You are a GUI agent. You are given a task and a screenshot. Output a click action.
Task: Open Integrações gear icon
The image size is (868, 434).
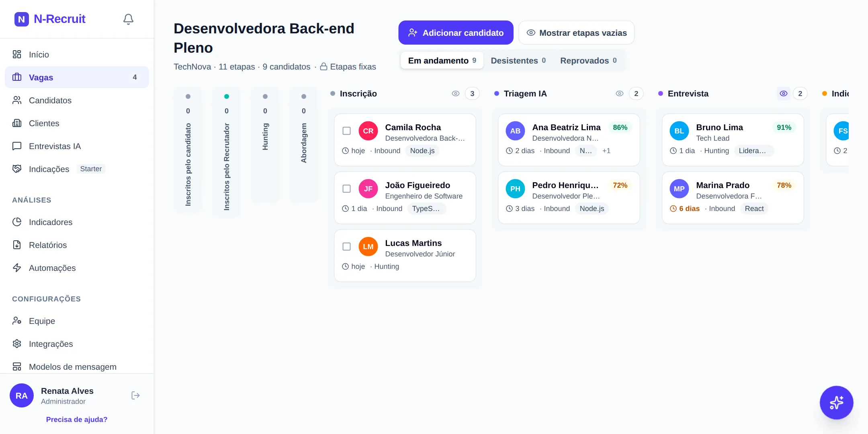click(17, 344)
